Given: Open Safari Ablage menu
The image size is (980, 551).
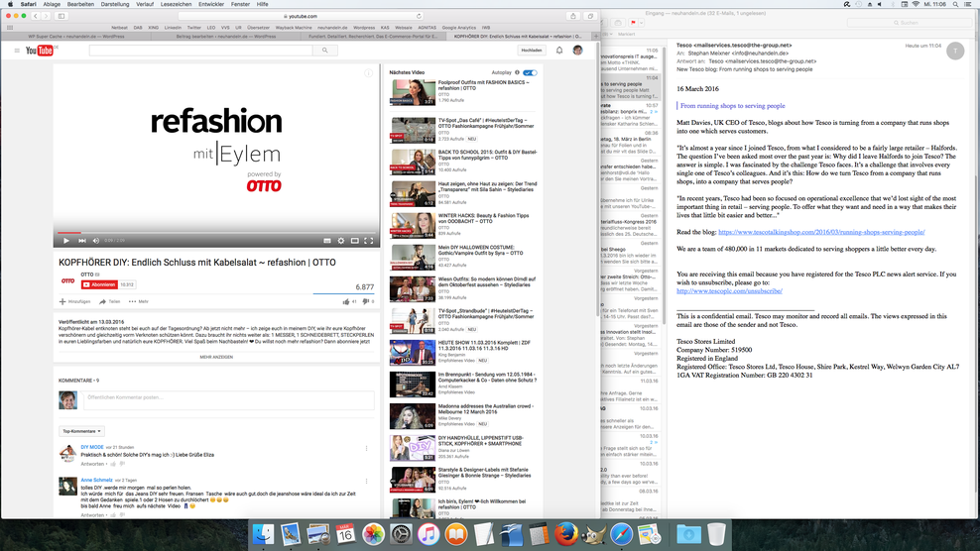Looking at the screenshot, I should (x=52, y=4).
